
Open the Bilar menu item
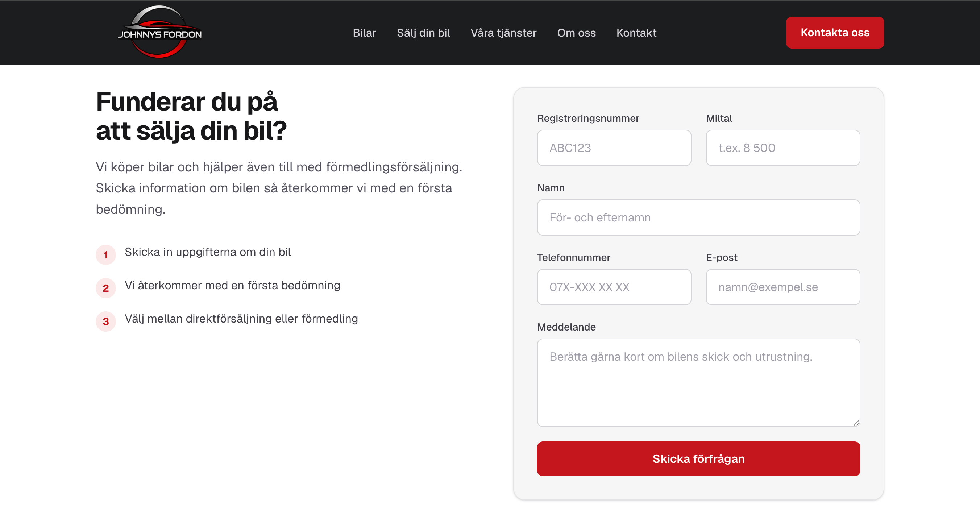tap(364, 33)
